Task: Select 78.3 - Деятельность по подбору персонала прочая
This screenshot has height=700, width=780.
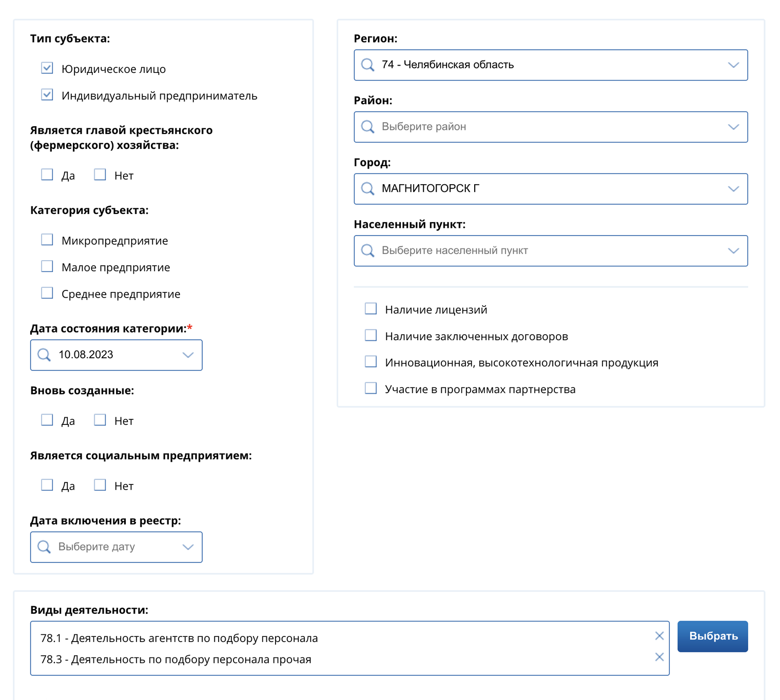Action: (175, 659)
